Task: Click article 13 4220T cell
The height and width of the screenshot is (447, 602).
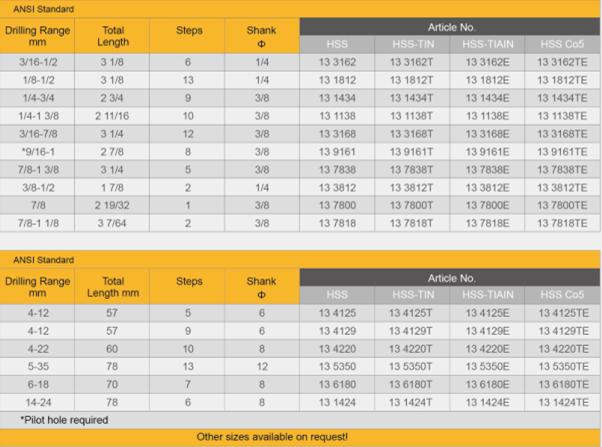Action: click(411, 348)
